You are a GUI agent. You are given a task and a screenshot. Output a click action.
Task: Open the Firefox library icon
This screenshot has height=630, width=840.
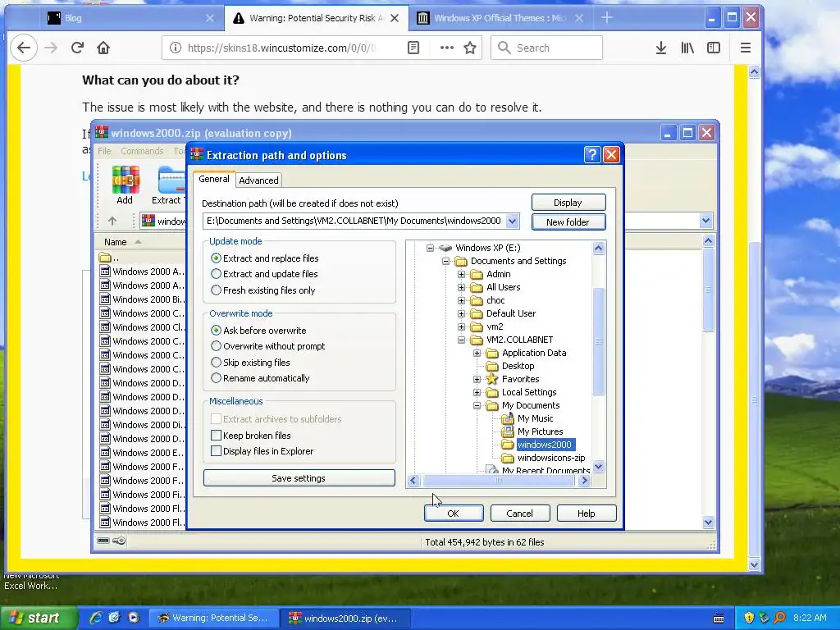click(687, 48)
